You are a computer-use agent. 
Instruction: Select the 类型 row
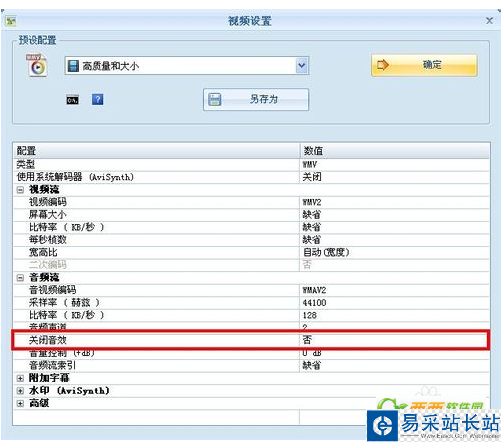[251, 164]
